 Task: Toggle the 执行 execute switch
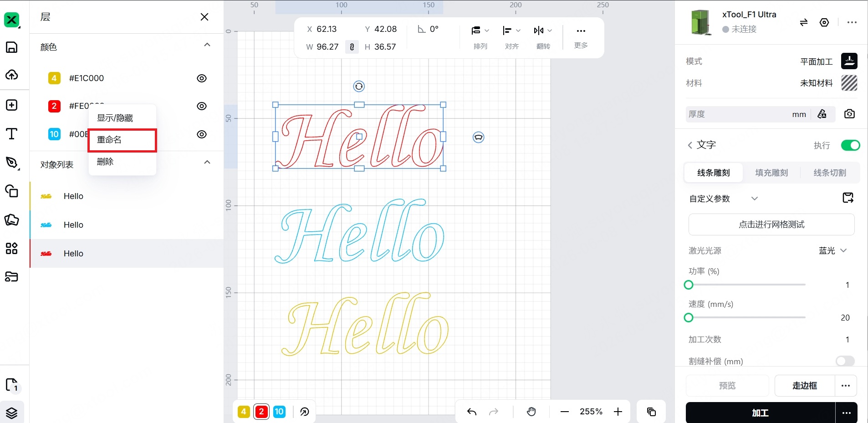850,145
